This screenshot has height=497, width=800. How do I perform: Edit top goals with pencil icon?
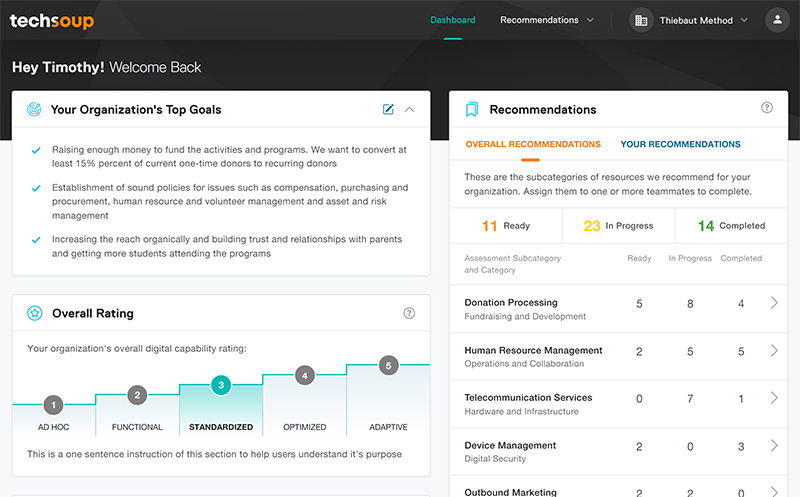point(388,109)
